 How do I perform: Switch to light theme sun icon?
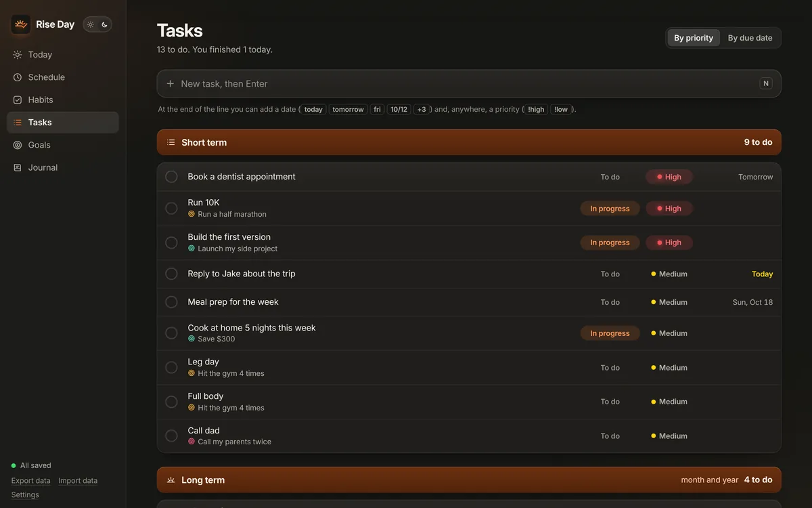[x=91, y=24]
